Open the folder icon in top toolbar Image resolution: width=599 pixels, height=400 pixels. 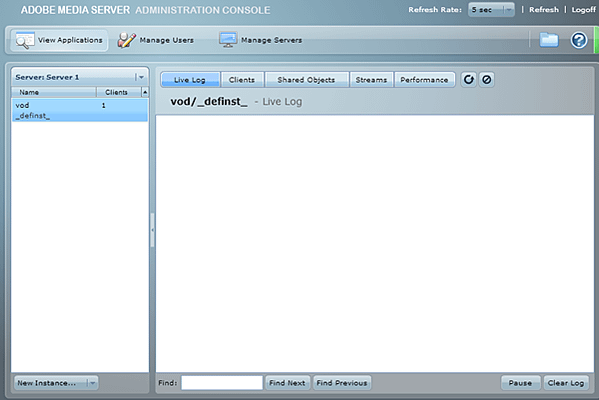[x=549, y=40]
